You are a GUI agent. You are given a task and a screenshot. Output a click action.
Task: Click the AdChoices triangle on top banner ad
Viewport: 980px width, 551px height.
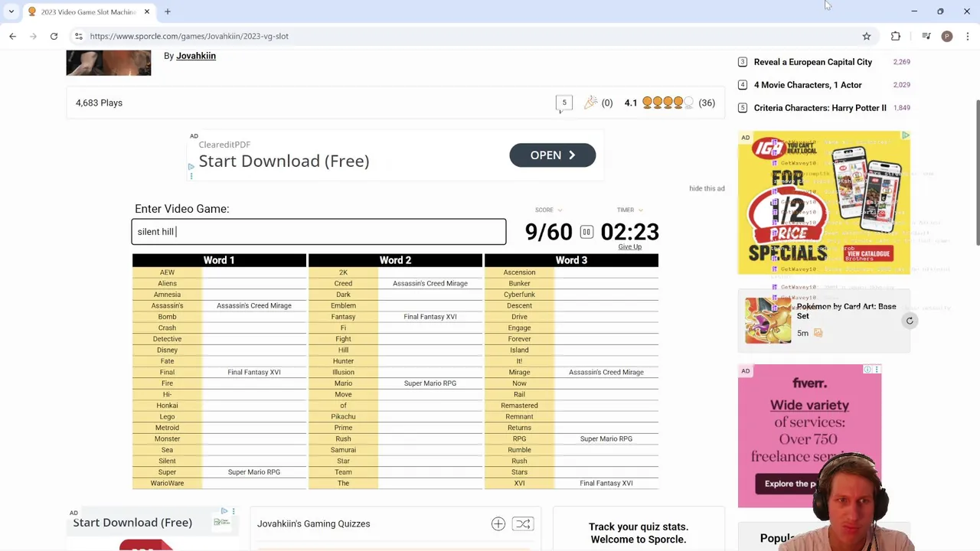coord(191,166)
